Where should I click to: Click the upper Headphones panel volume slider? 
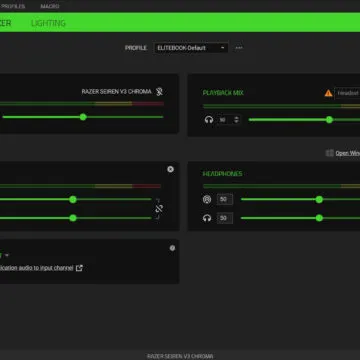click(x=300, y=200)
